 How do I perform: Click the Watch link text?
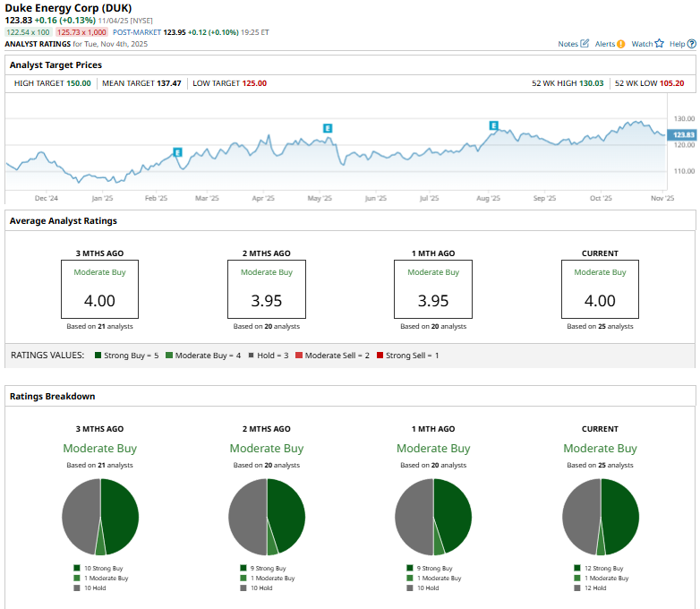coord(642,44)
